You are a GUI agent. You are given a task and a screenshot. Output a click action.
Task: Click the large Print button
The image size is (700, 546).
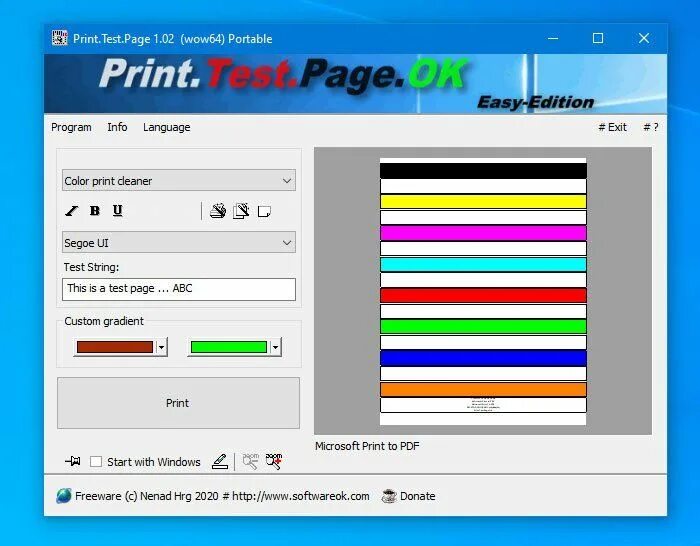click(x=178, y=403)
